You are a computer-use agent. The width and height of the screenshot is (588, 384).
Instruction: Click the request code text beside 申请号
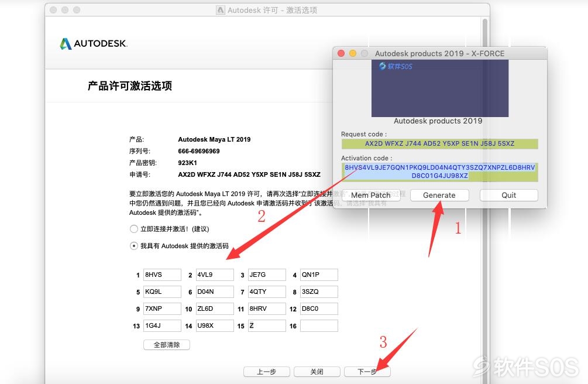click(249, 174)
